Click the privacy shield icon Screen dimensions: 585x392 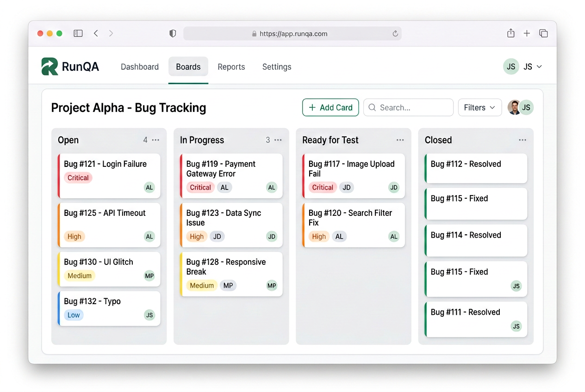tap(173, 33)
